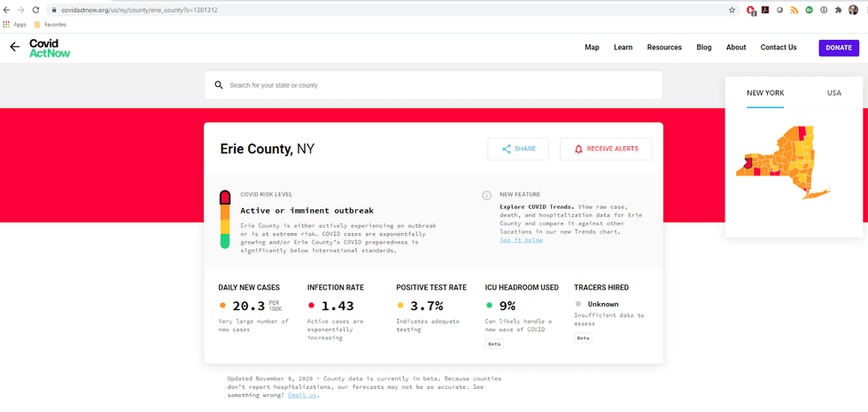The image size is (868, 412).
Task: Open the Favorites bookmarks folder
Action: click(x=50, y=25)
